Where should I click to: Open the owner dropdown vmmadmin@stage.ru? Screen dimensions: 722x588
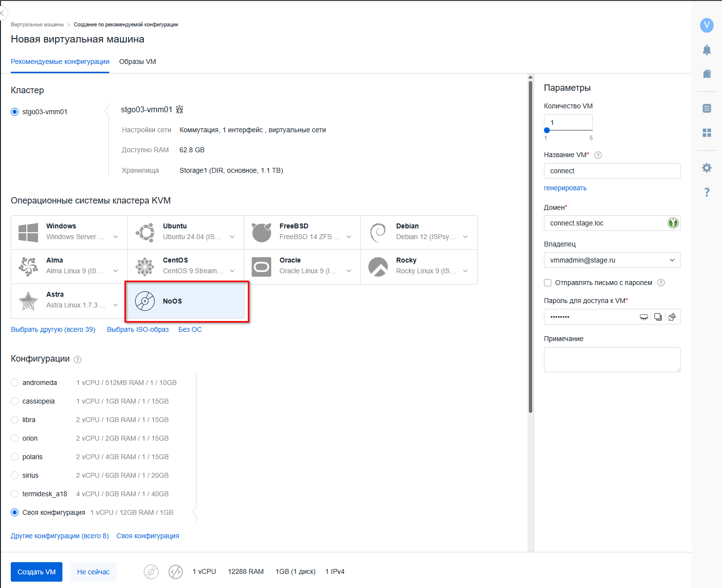coord(612,260)
